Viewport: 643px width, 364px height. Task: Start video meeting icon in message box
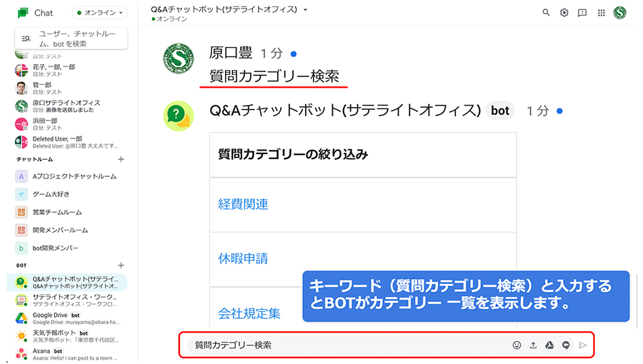click(566, 345)
